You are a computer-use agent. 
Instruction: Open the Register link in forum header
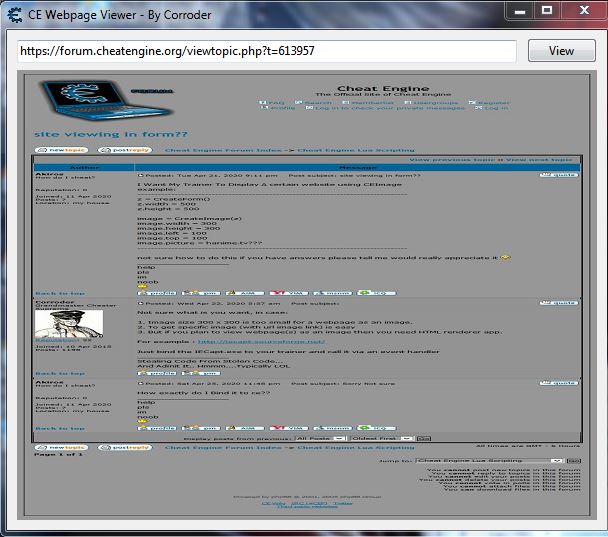tap(489, 103)
